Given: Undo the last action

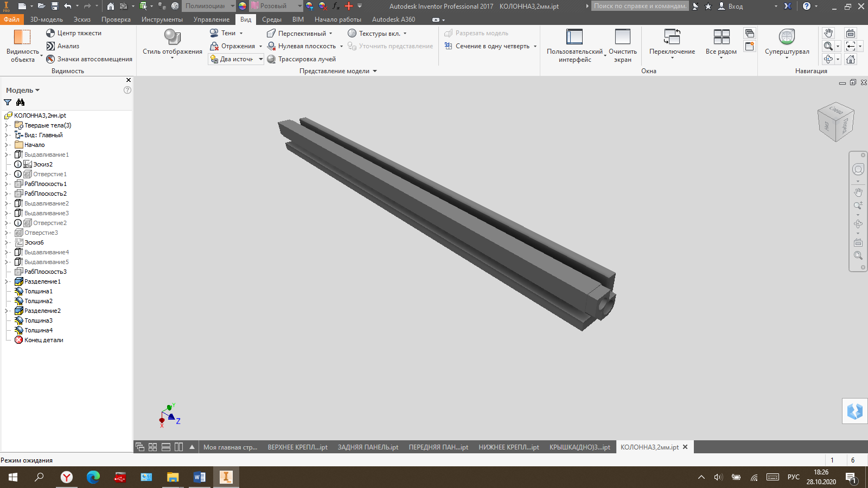Looking at the screenshot, I should coord(68,6).
